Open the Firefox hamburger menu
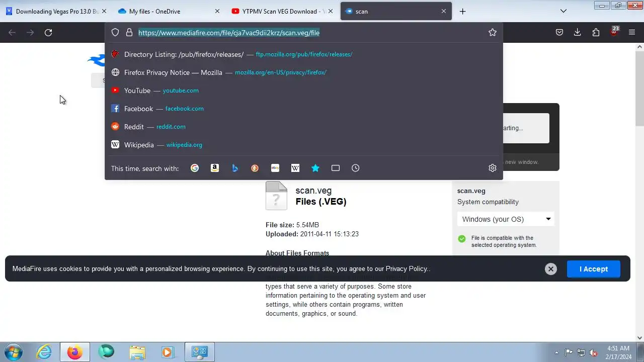This screenshot has width=644, height=362. [632, 32]
